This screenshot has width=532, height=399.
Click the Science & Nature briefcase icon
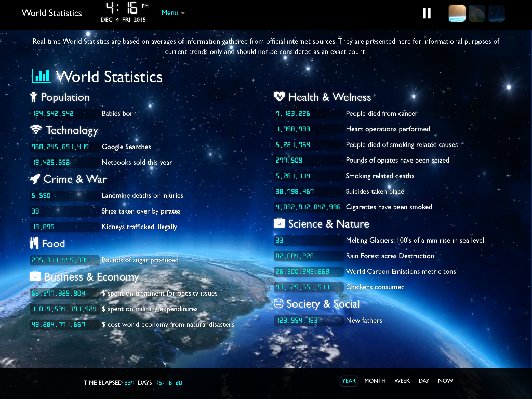[x=279, y=223]
